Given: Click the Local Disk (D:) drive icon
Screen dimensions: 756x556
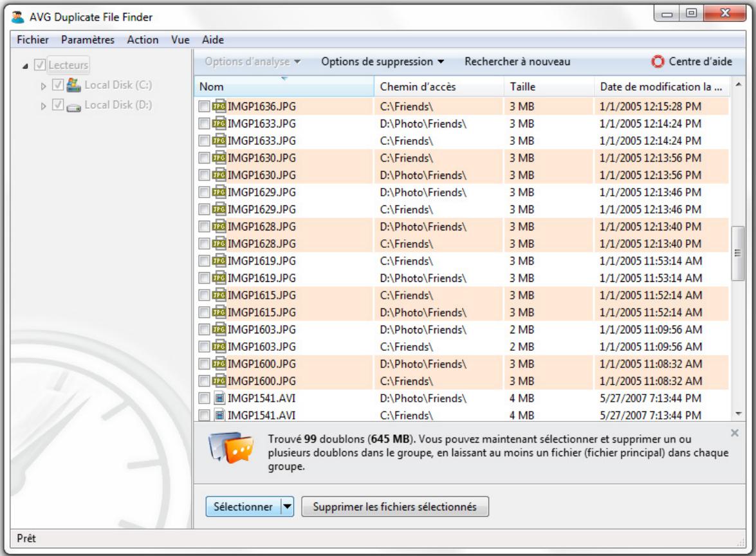Looking at the screenshot, I should (x=74, y=107).
